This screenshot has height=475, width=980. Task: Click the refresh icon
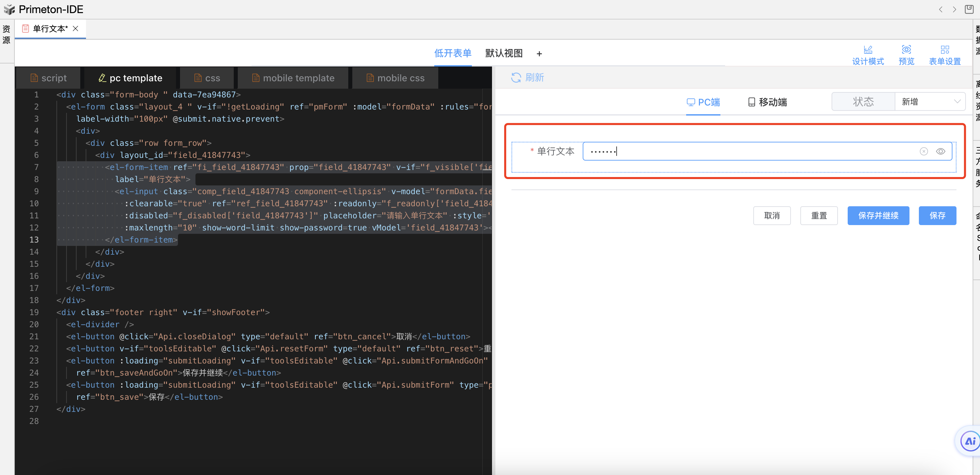coord(516,78)
